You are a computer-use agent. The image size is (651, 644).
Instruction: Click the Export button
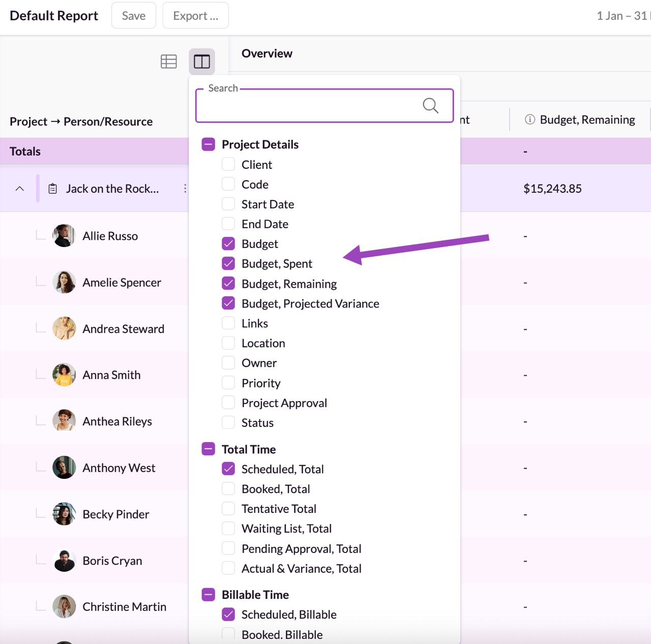click(195, 16)
